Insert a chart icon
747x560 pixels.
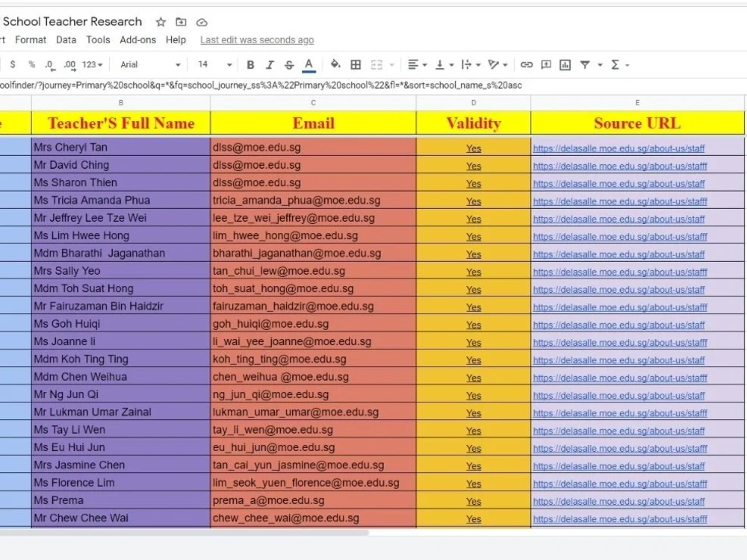click(x=565, y=65)
